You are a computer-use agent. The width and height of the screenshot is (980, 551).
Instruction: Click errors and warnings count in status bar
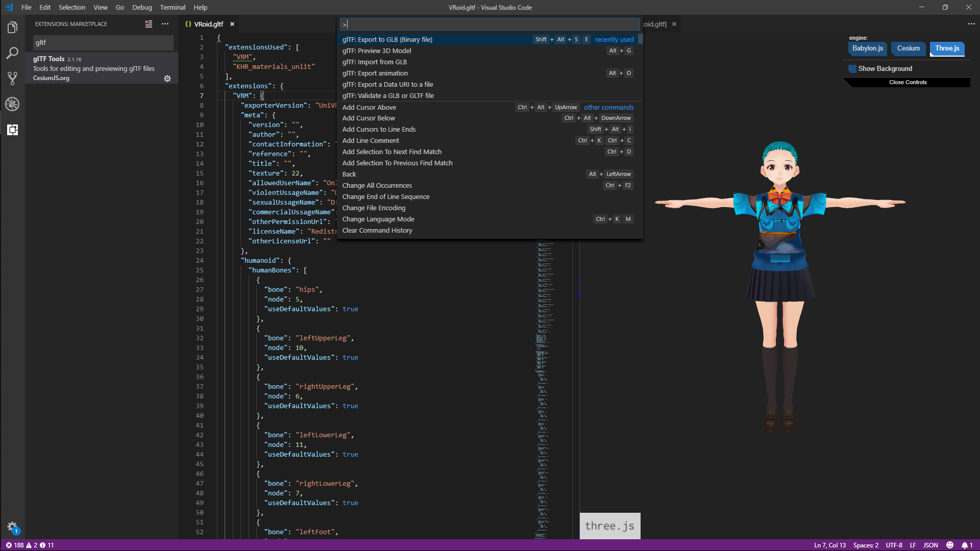click(x=30, y=545)
